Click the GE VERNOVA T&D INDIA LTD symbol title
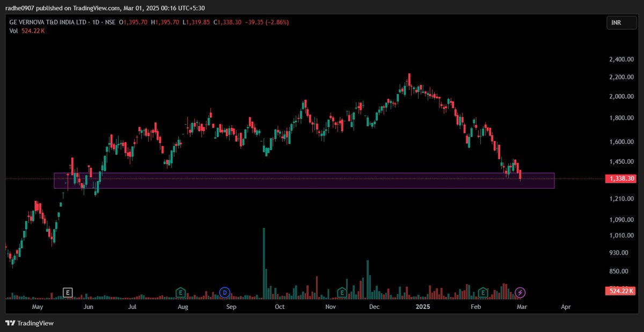Image resolution: width=644 pixels, height=332 pixels. [47, 22]
